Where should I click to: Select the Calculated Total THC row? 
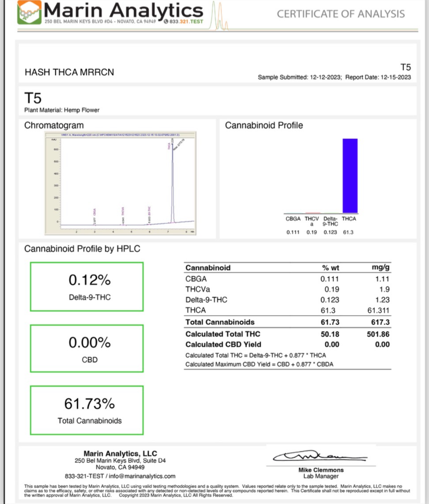tap(287, 334)
